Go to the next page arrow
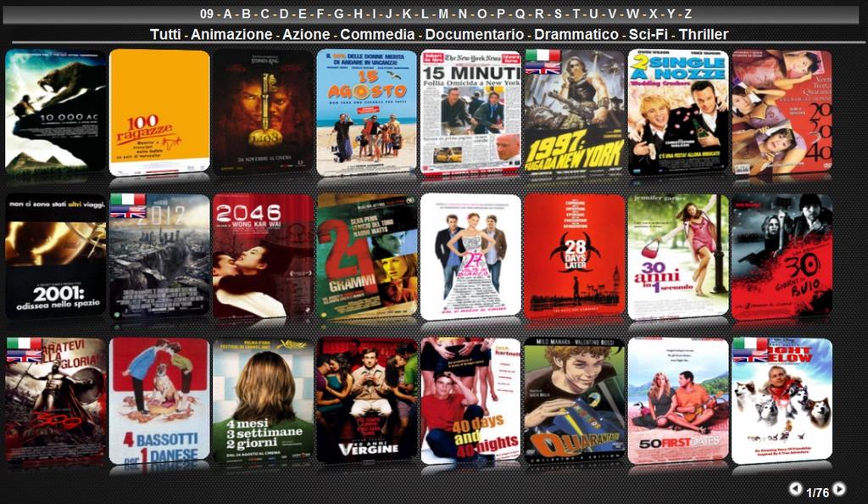 839,489
